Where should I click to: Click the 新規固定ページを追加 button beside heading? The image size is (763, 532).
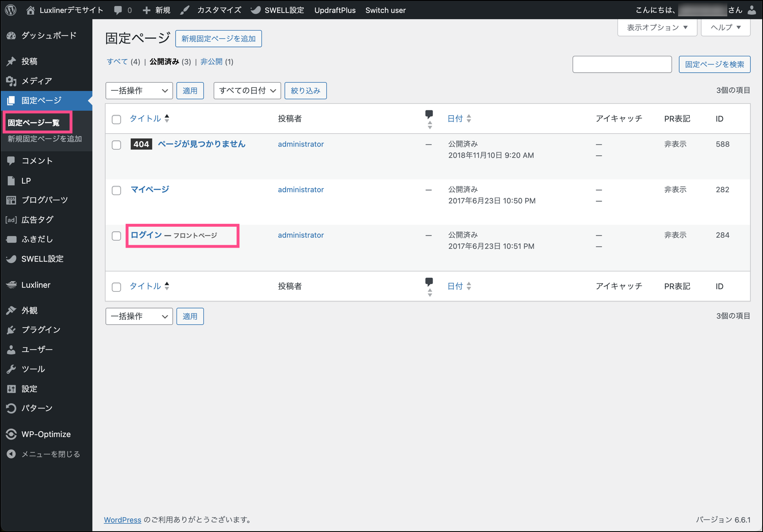point(219,39)
